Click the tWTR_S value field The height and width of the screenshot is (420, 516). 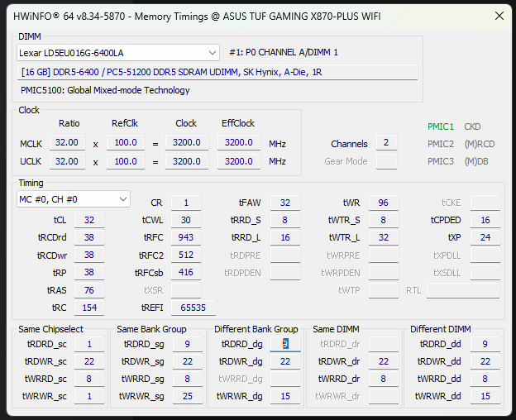point(384,220)
